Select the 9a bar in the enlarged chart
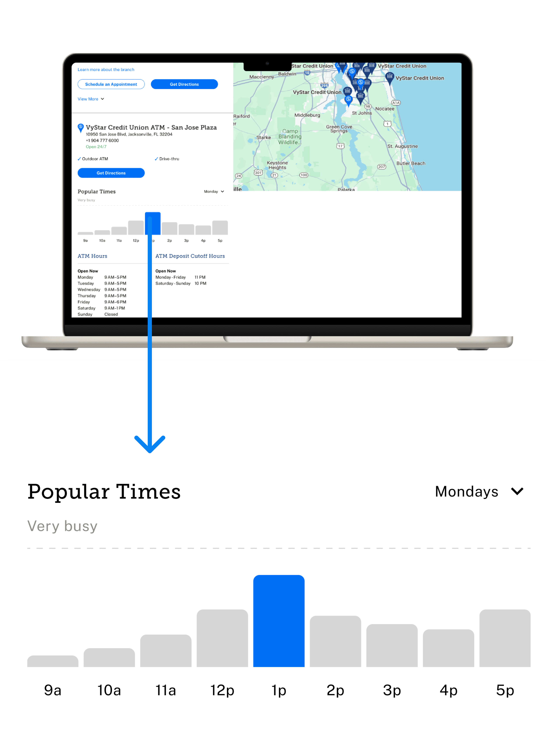 click(x=53, y=661)
